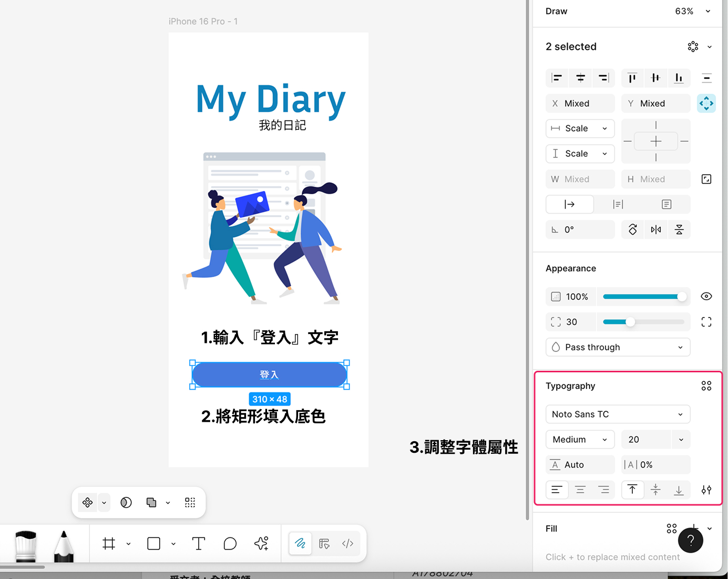
Task: Select the Text tool in bottom toolbar
Action: click(x=199, y=543)
